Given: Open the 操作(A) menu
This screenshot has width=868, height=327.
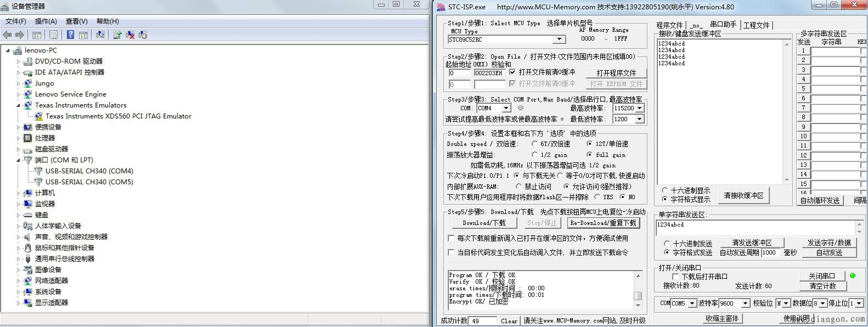Looking at the screenshot, I should point(46,21).
